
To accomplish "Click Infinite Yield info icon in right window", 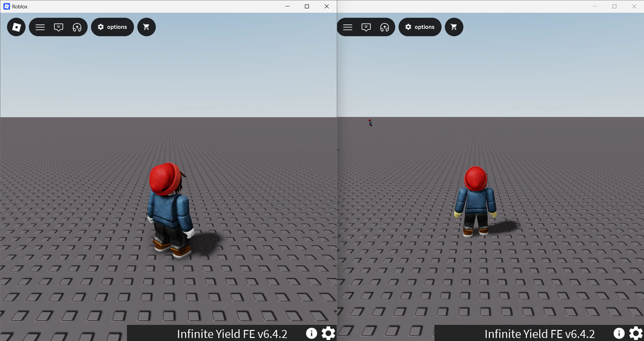I will (619, 333).
